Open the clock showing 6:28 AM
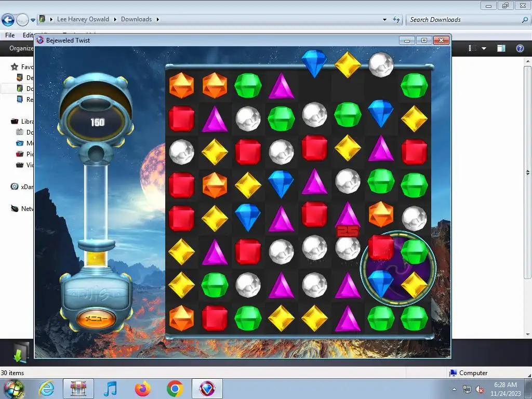Viewport: 532px width, 399px height. (x=506, y=389)
